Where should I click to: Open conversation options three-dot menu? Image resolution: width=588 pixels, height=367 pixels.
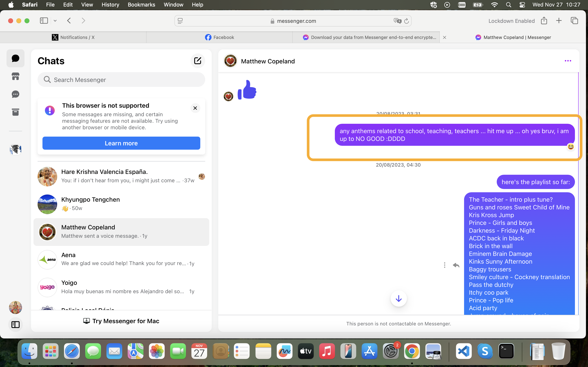point(568,61)
